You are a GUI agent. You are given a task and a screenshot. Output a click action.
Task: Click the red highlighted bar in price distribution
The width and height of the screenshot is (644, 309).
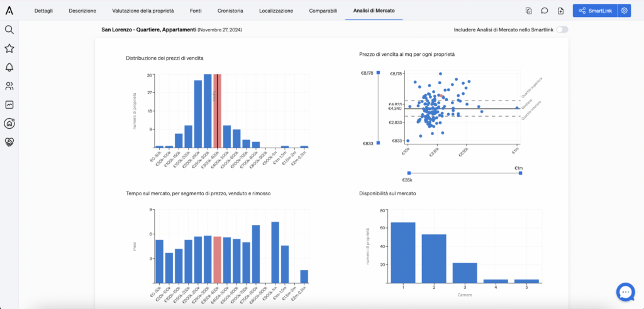point(217,111)
